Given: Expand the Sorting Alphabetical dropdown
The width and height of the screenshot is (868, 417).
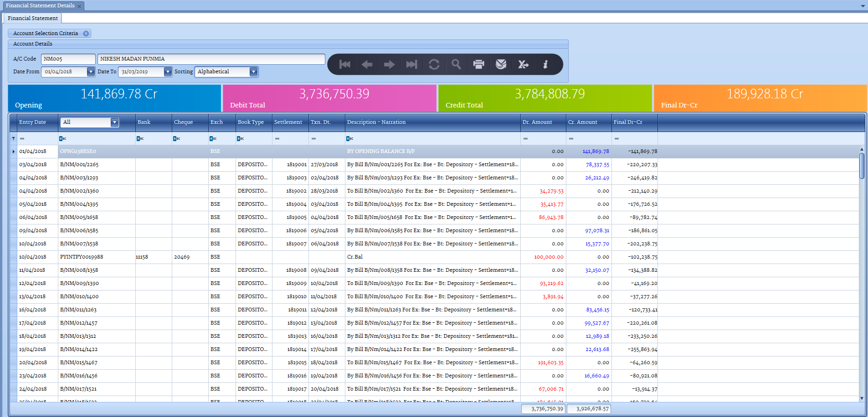Looking at the screenshot, I should pyautogui.click(x=253, y=72).
